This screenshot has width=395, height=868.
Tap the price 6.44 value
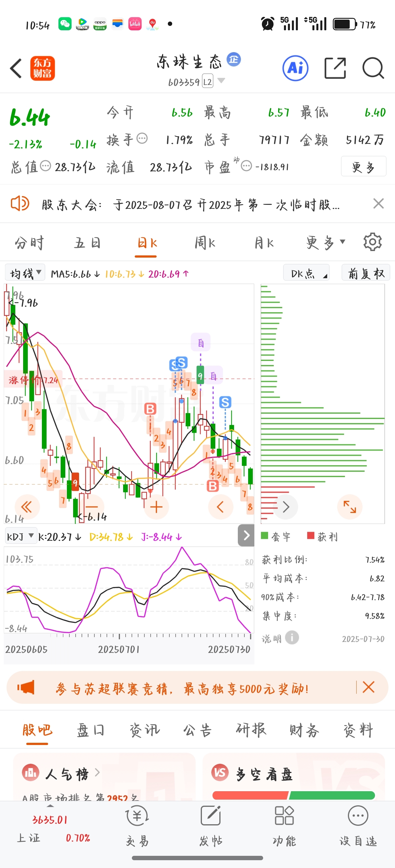[30, 118]
